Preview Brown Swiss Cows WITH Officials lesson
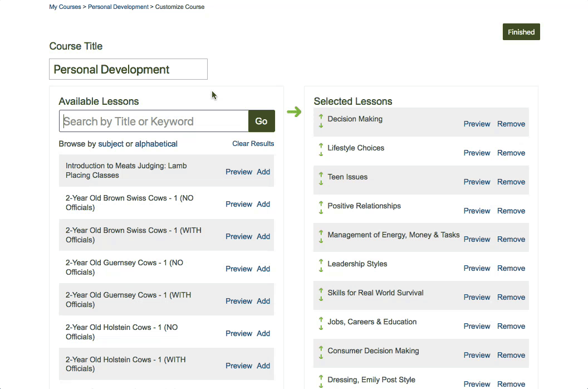The height and width of the screenshot is (389, 588). (x=239, y=236)
